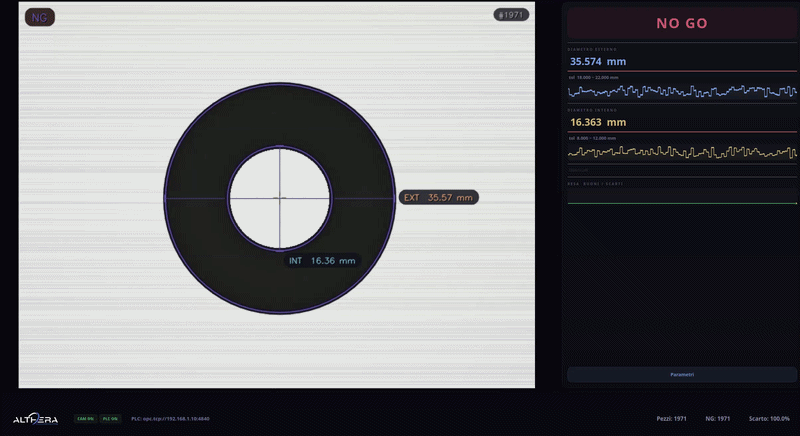Click the PLC ON status badge
The width and height of the screenshot is (800, 436).
(110, 418)
